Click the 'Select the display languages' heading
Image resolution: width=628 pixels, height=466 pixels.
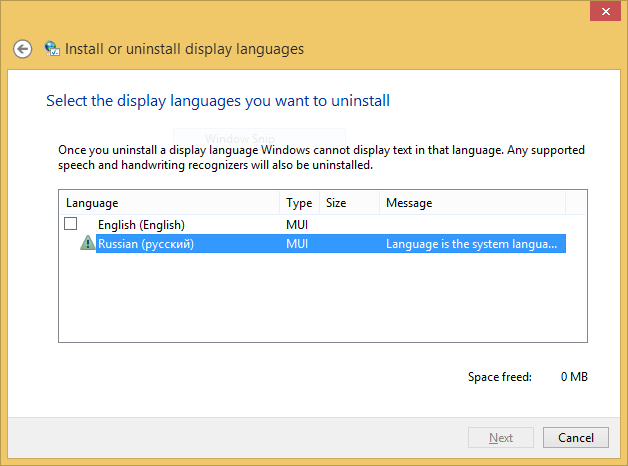(218, 101)
